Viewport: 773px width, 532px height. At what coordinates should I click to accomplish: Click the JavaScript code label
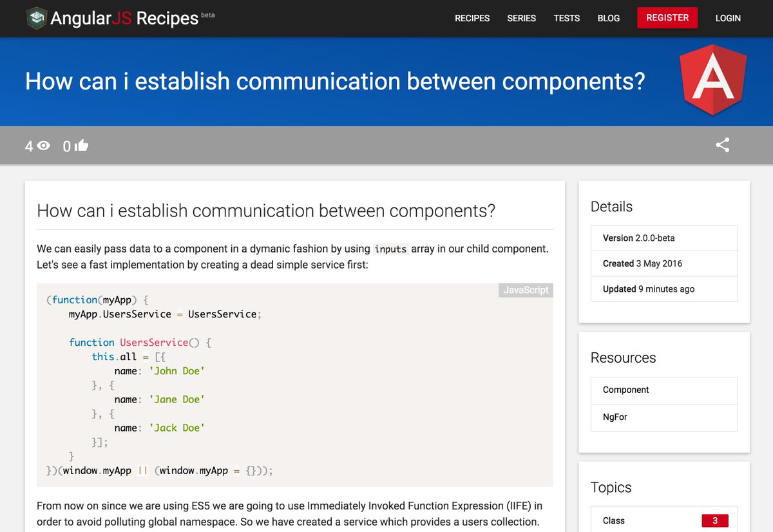[526, 290]
